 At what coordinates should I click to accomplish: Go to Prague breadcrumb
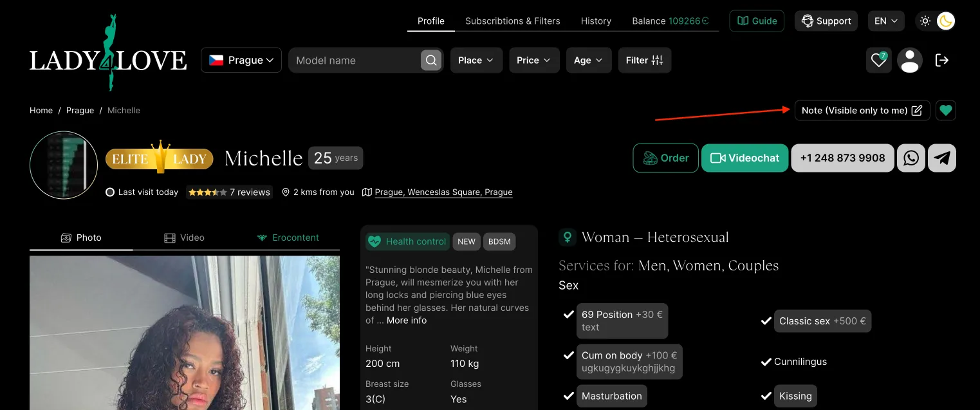pyautogui.click(x=80, y=111)
